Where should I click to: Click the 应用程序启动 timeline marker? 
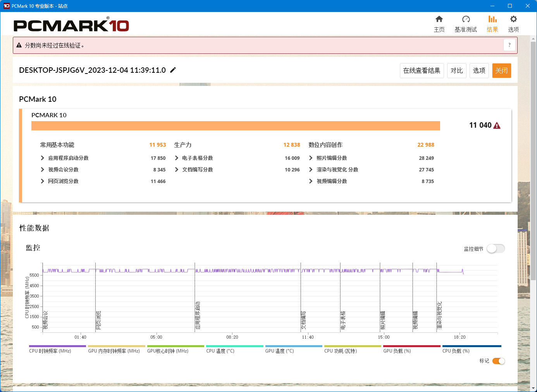click(x=198, y=316)
